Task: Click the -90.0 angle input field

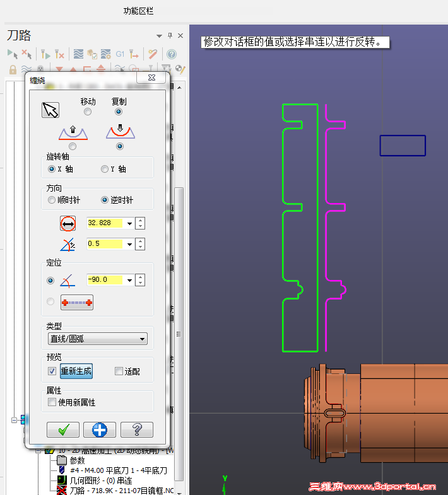Action: [105, 280]
